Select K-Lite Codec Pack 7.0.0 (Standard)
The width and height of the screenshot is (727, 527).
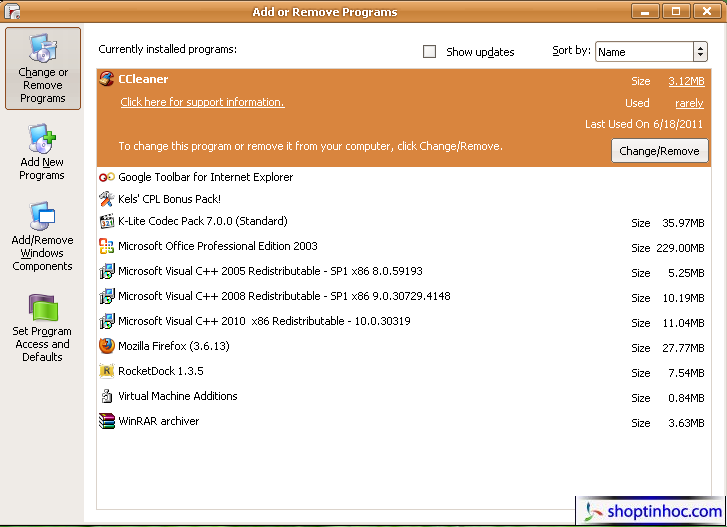coord(403,222)
